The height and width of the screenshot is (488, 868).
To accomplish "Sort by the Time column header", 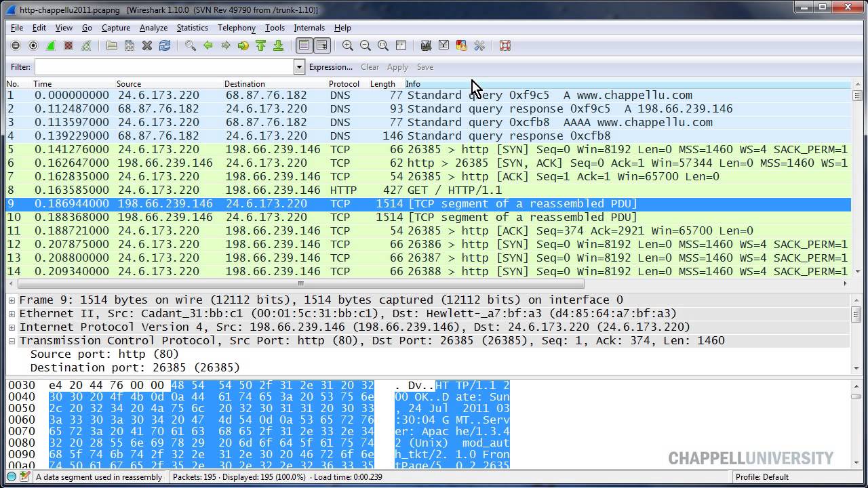I will (x=73, y=84).
